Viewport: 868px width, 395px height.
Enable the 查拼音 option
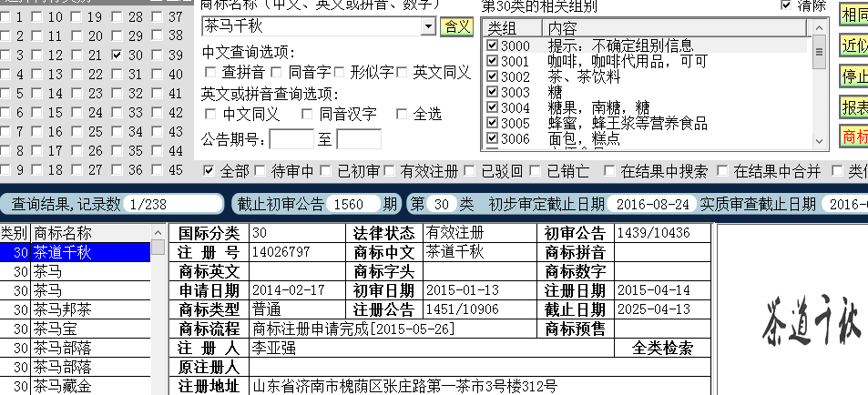pos(210,72)
